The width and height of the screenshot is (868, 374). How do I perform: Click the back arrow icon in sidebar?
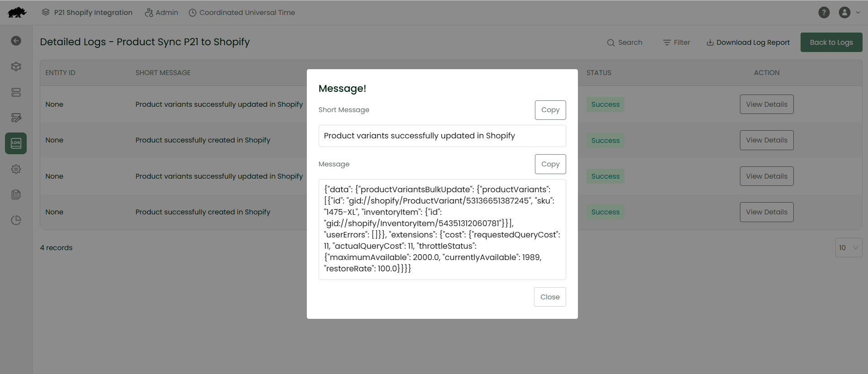16,41
